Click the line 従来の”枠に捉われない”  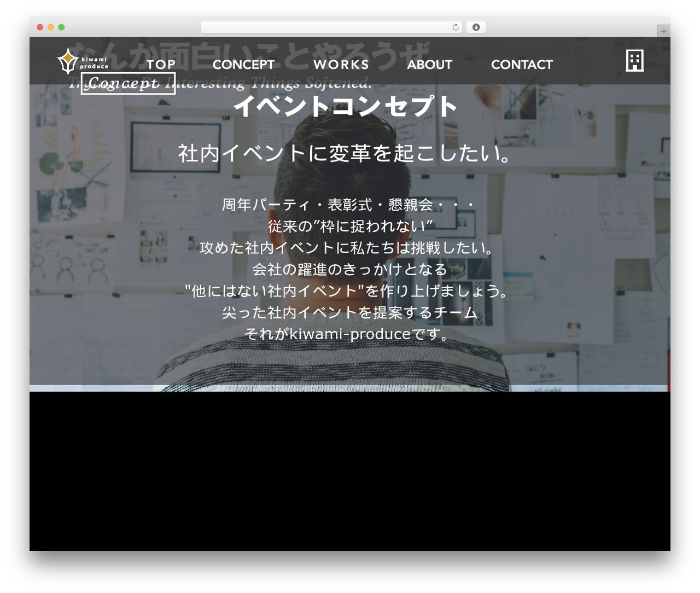tap(350, 226)
